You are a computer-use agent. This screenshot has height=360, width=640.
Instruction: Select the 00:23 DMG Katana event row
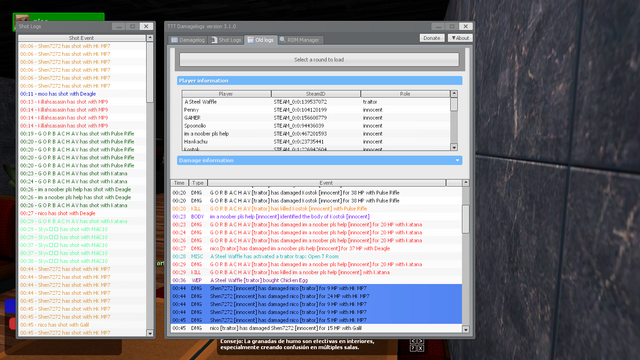[316, 224]
